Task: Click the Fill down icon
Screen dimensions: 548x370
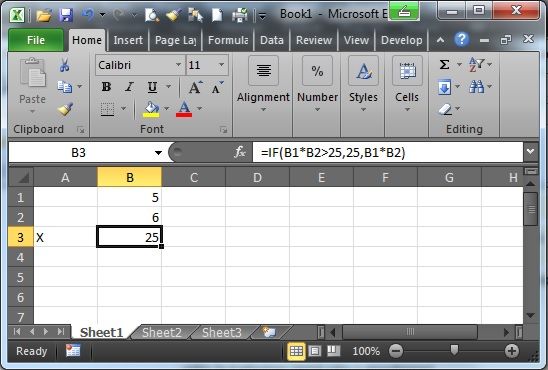Action: 445,87
